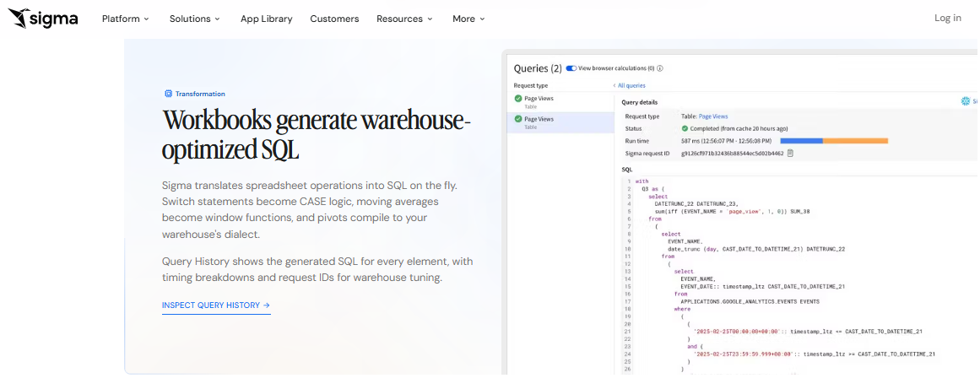Expand the Platform menu

tap(126, 19)
